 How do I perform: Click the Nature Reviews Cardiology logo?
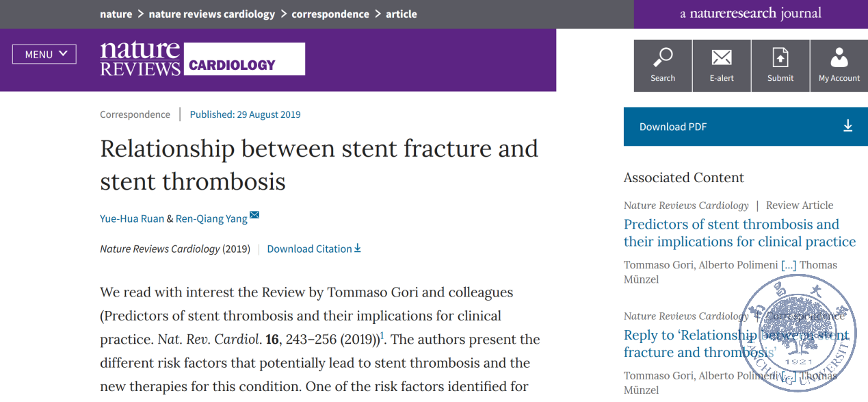coord(202,58)
